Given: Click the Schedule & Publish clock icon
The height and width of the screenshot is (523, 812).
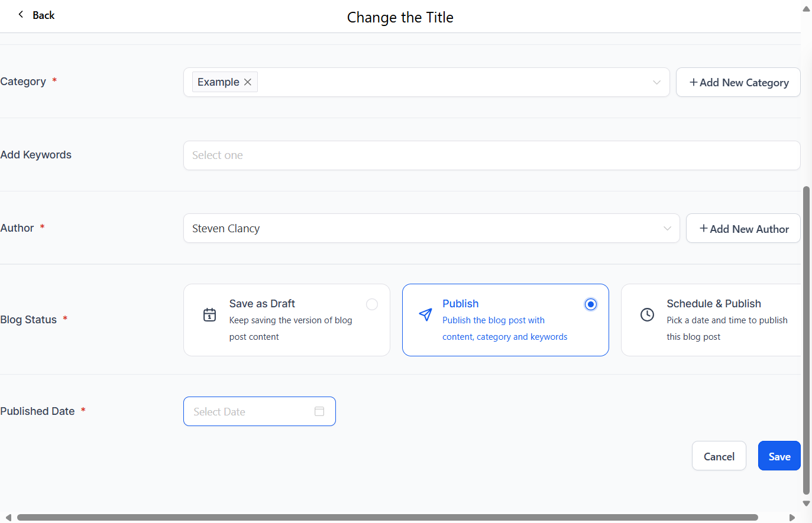Looking at the screenshot, I should point(648,315).
